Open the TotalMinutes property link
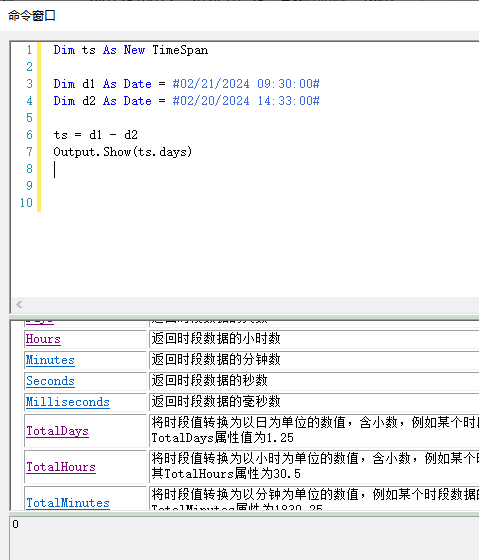479x560 pixels. point(68,503)
